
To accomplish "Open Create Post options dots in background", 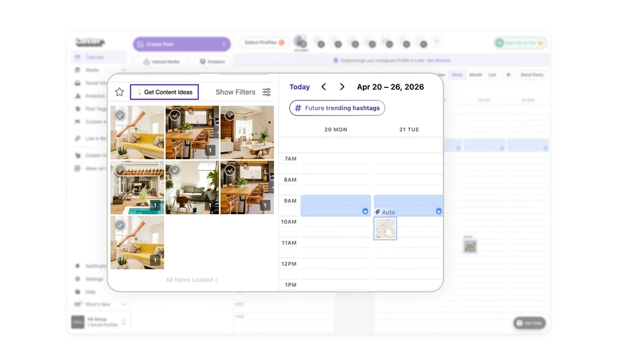I will pos(224,44).
